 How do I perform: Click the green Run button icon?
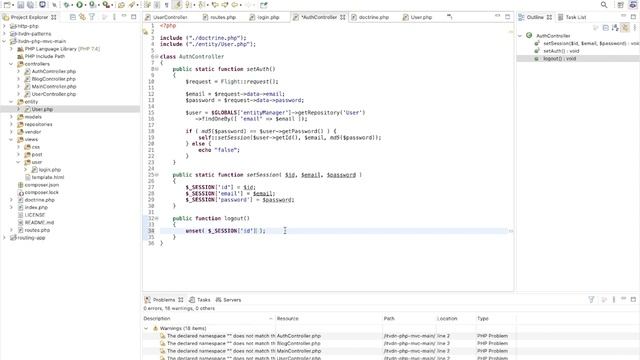click(80, 5)
